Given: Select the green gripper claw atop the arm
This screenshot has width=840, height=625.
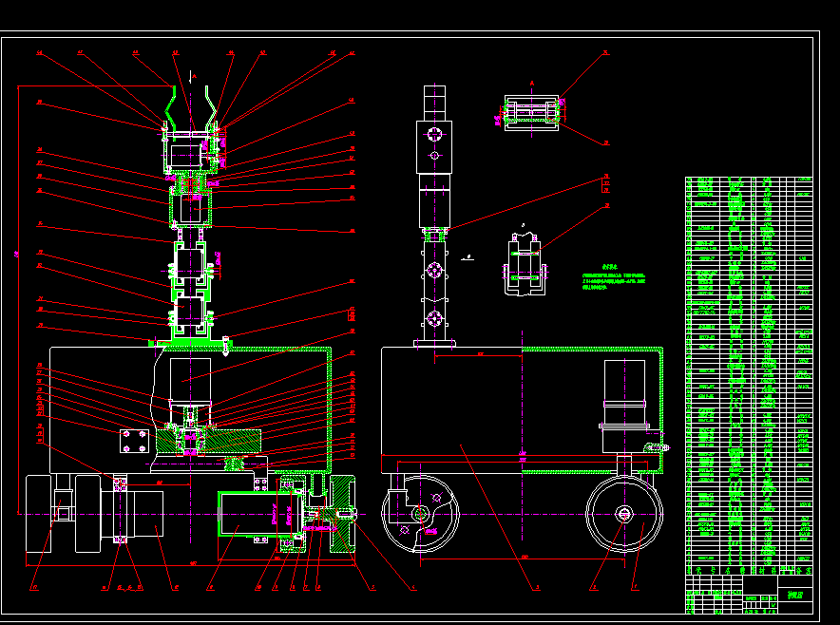Looking at the screenshot, I should coord(191,108).
